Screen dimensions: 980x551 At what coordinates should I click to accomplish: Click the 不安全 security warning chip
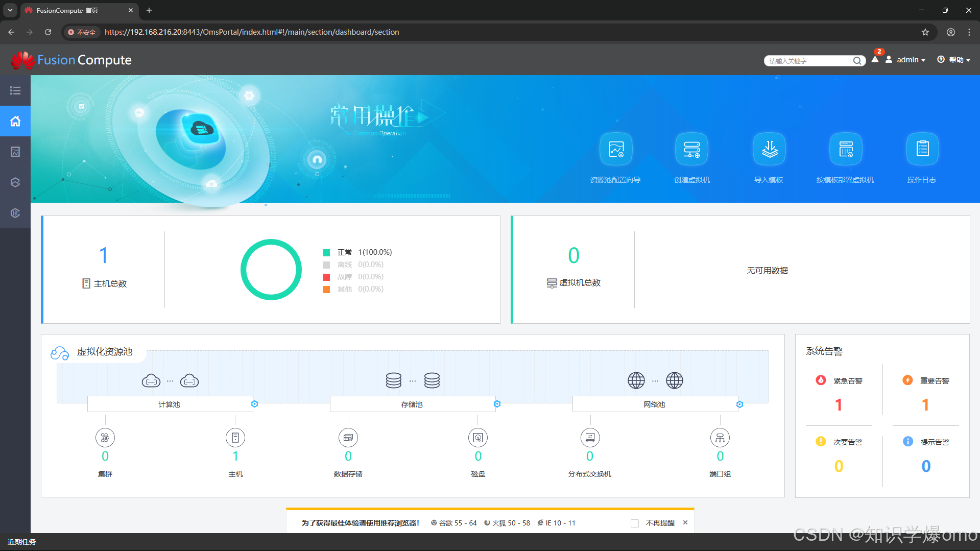[82, 32]
